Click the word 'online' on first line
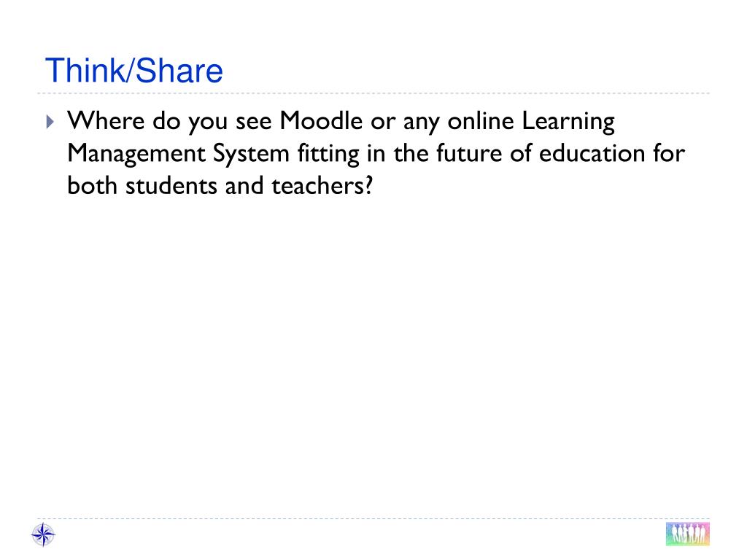Image resolution: width=747 pixels, height=560 pixels. (480, 120)
